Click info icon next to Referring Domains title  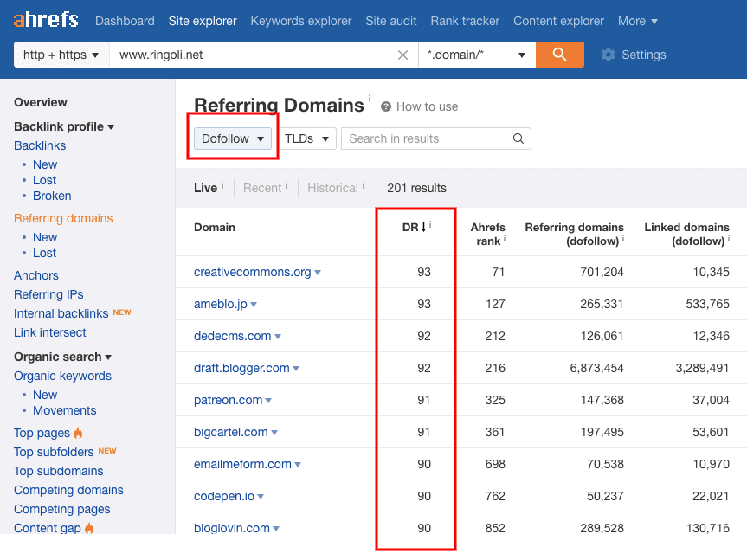point(370,98)
